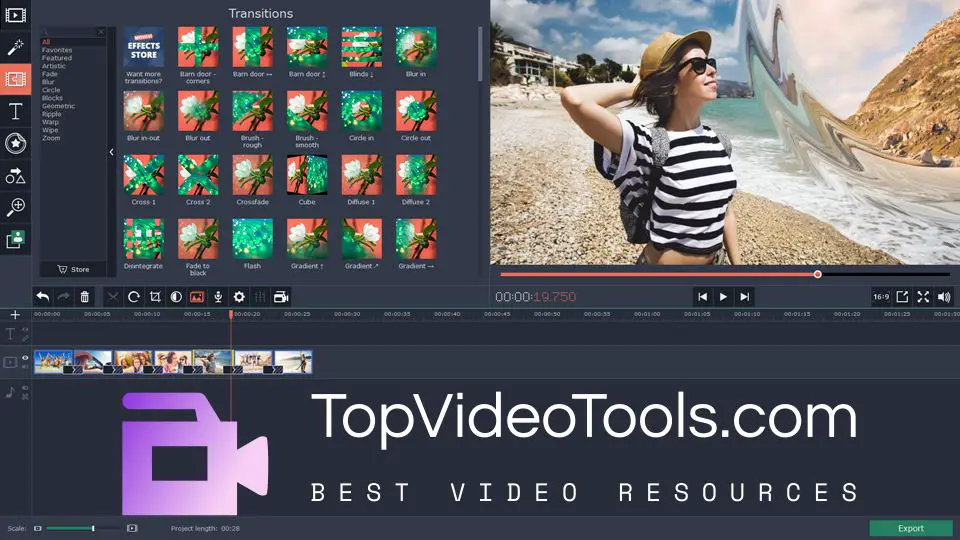Open the Transition wizard image icon
Viewport: 960px width, 540px height.
[197, 297]
